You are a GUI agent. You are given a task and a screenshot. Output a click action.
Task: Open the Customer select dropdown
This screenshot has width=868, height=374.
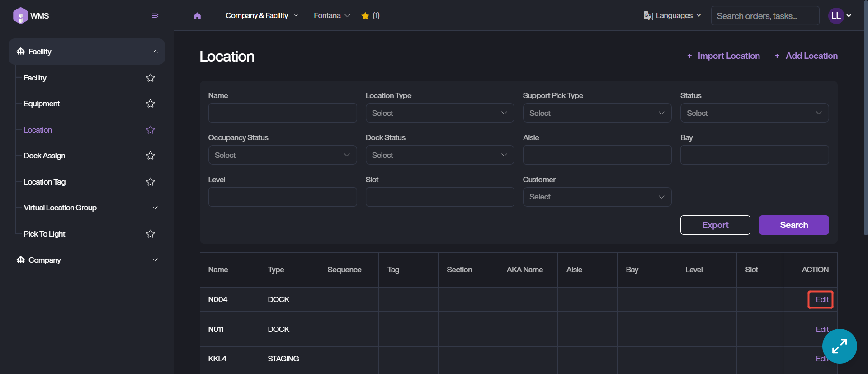[597, 197]
